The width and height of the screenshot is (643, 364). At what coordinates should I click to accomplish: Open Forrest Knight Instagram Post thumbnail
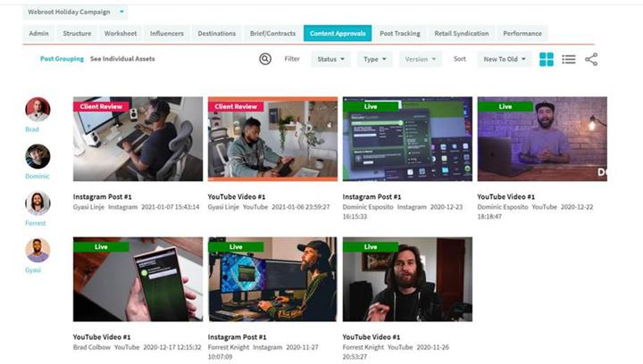pos(272,279)
